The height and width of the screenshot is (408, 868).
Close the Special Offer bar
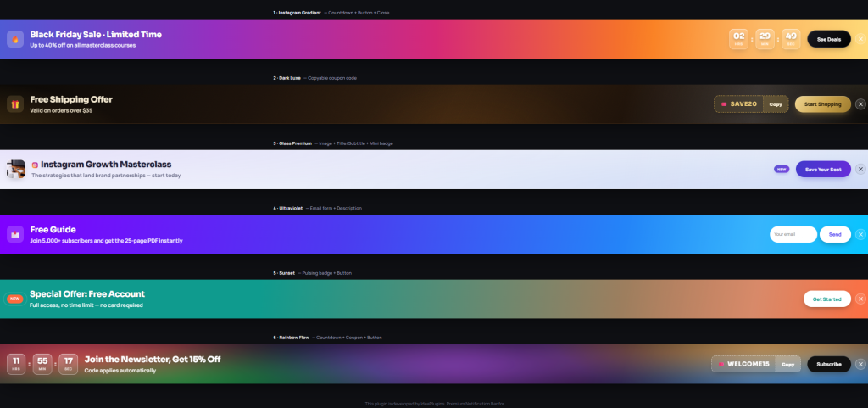pos(860,299)
